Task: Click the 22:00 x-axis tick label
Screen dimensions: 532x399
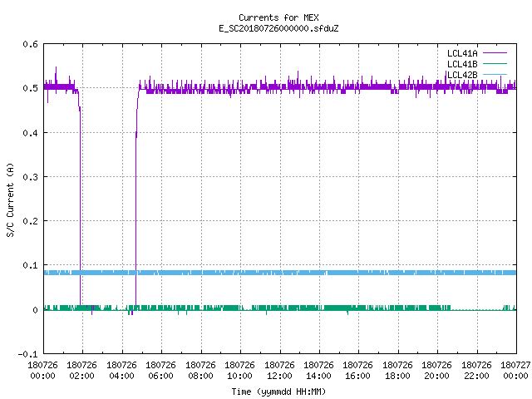Action: point(476,376)
